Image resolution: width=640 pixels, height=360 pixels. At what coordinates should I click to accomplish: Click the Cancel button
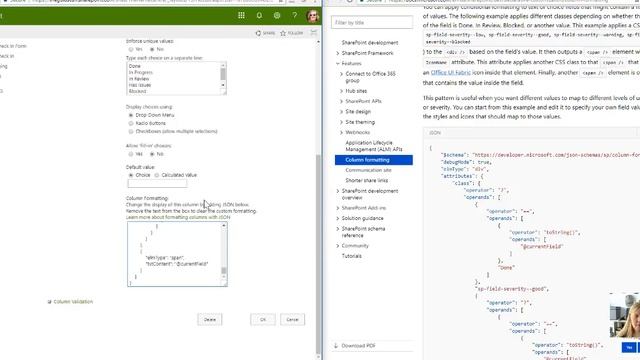click(292, 320)
